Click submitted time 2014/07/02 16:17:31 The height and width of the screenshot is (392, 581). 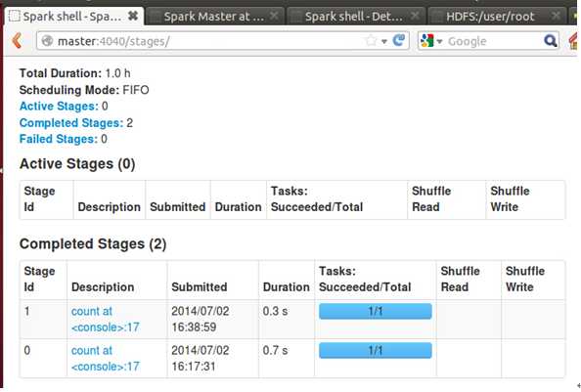(x=201, y=359)
